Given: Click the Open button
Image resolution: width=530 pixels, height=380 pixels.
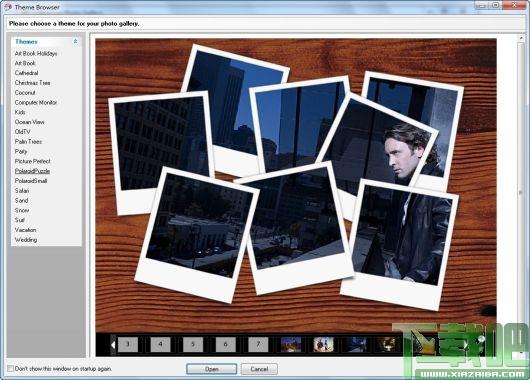Looking at the screenshot, I should tap(212, 369).
